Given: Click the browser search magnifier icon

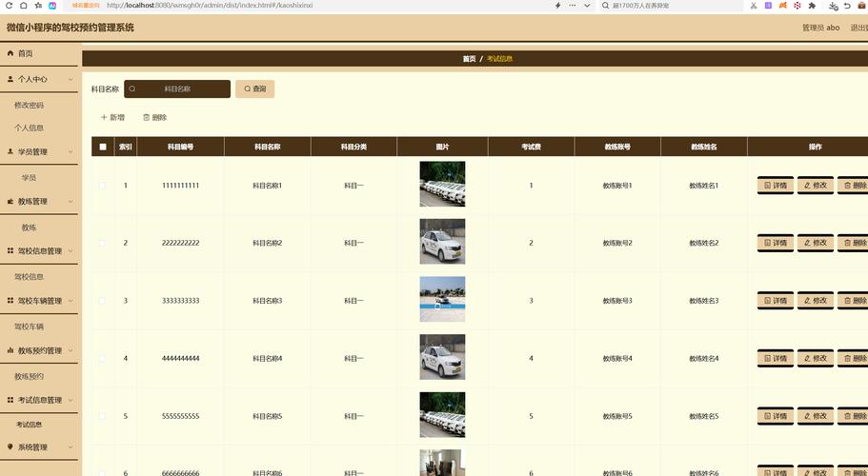Looking at the screenshot, I should pos(606,6).
